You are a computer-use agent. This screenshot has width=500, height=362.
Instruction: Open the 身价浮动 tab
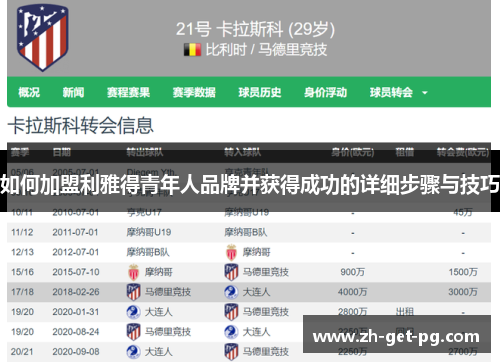coord(325,92)
